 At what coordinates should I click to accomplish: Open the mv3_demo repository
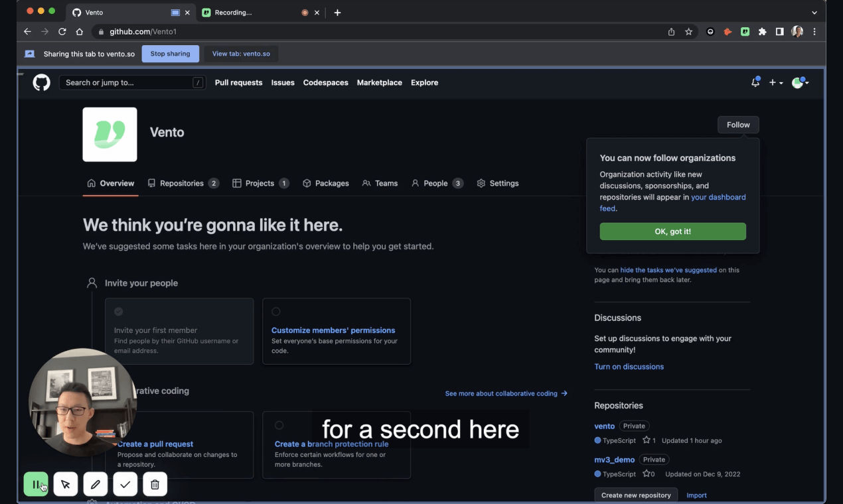pos(615,460)
